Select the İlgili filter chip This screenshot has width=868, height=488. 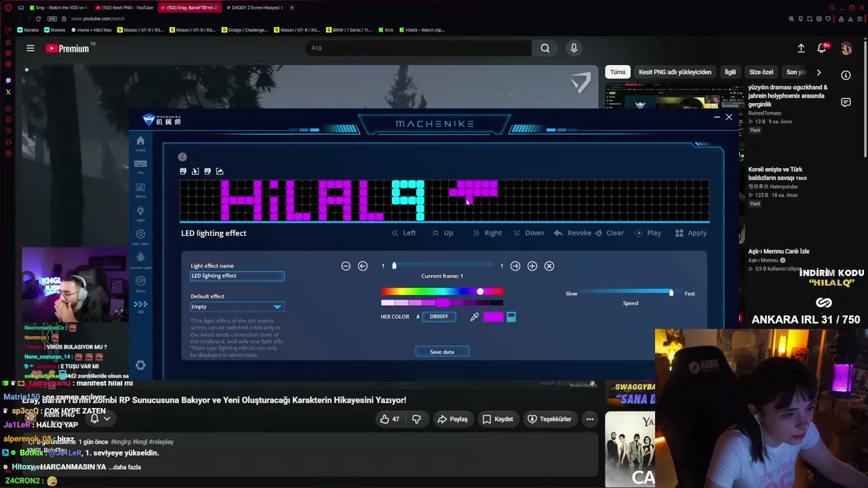click(x=730, y=72)
